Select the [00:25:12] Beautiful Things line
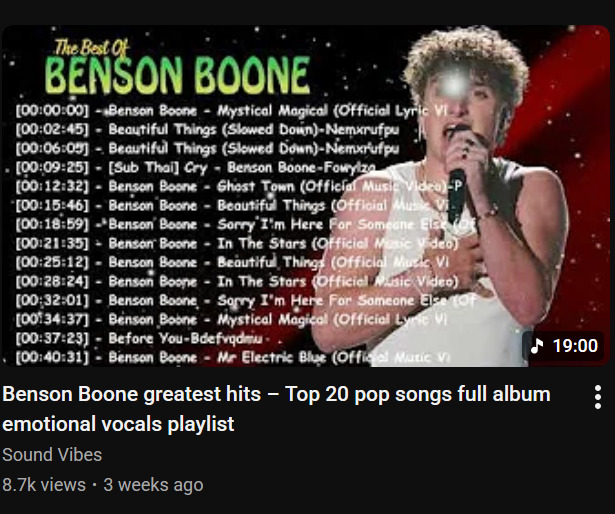This screenshot has width=615, height=514. coord(232,262)
